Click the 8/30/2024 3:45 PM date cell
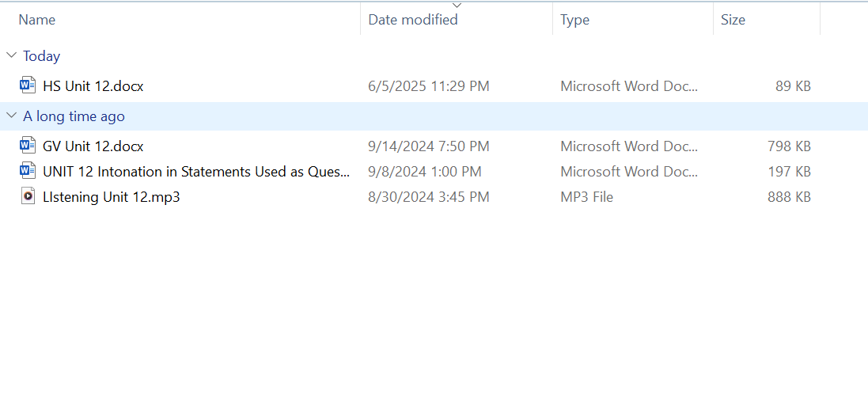Screen dimensions: 868x406 coord(429,196)
